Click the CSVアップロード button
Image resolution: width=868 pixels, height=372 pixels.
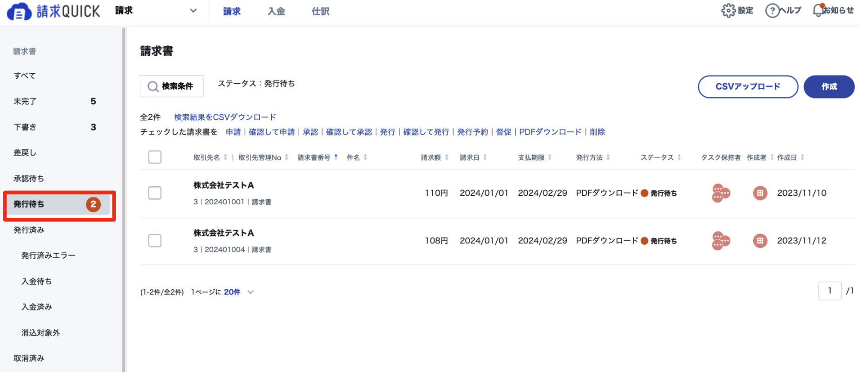pyautogui.click(x=748, y=87)
